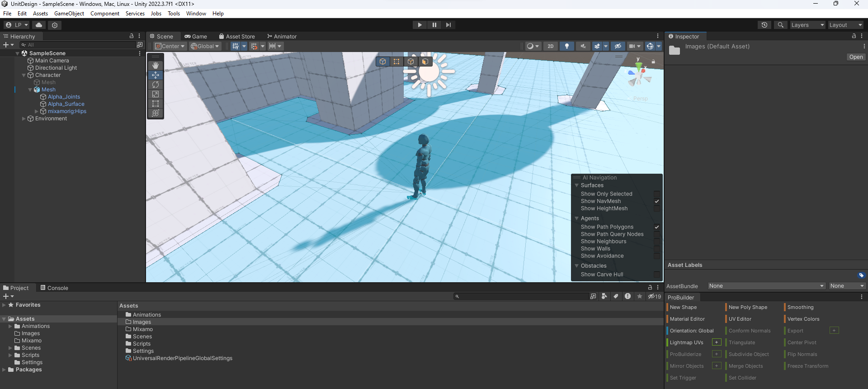Enable Show Only Selected checkbox

click(x=656, y=194)
